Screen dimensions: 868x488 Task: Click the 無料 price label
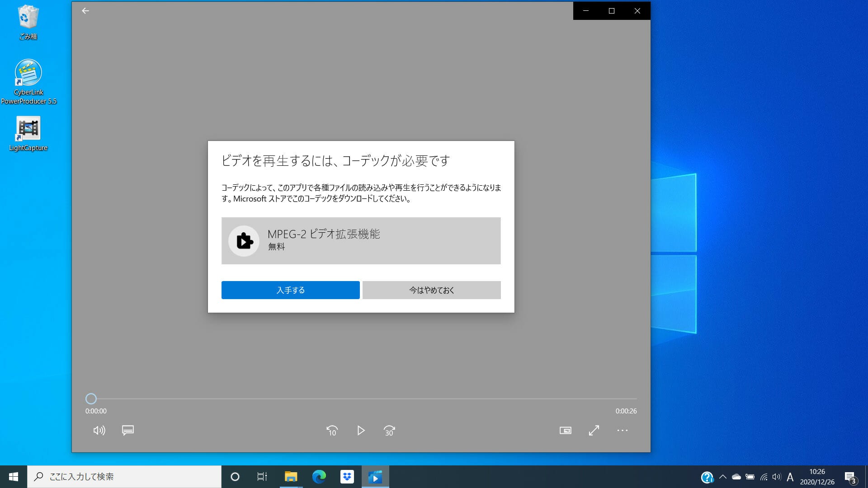[276, 247]
